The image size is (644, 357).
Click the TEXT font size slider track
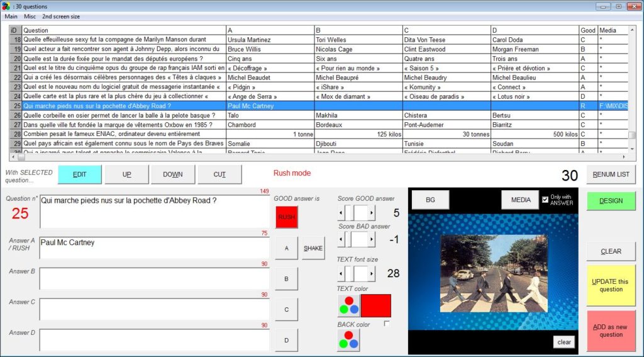click(357, 273)
